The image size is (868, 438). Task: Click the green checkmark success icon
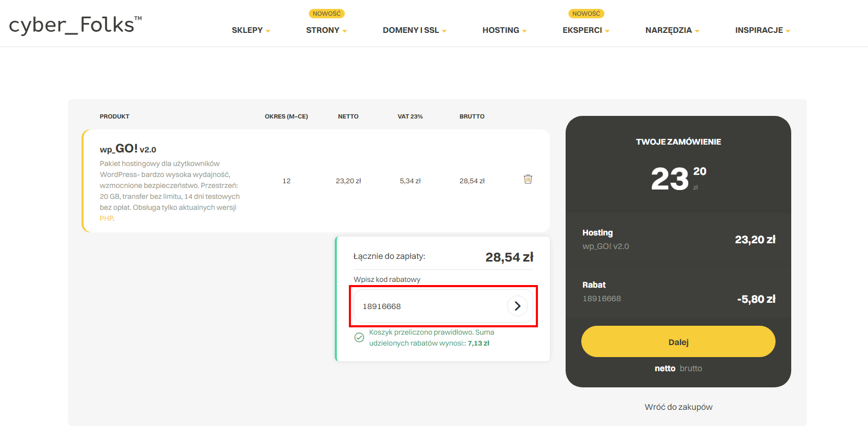point(359,337)
